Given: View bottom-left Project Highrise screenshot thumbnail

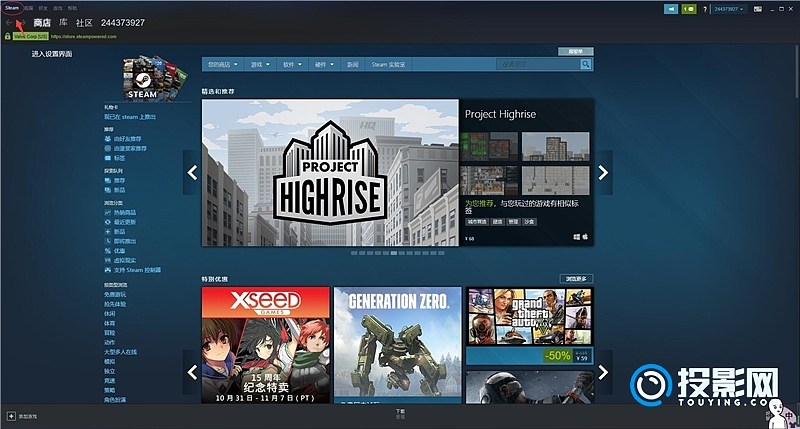Looking at the screenshot, I should click(489, 180).
